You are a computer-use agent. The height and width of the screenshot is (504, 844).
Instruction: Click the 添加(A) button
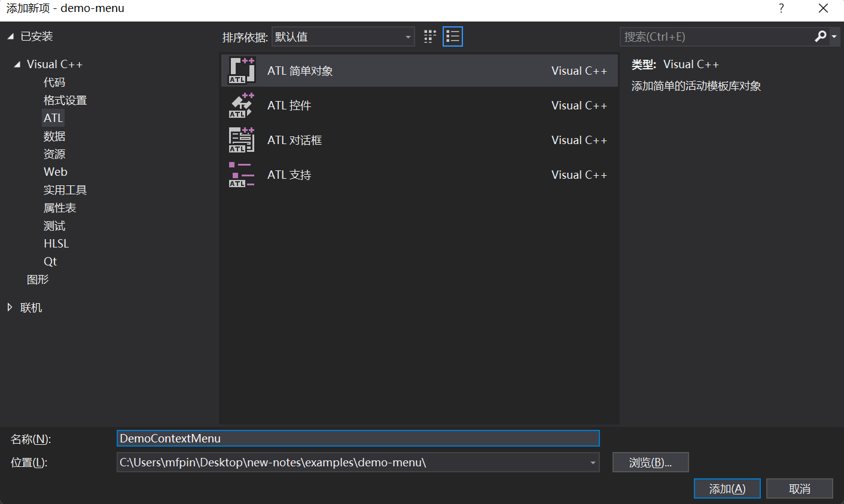click(727, 488)
